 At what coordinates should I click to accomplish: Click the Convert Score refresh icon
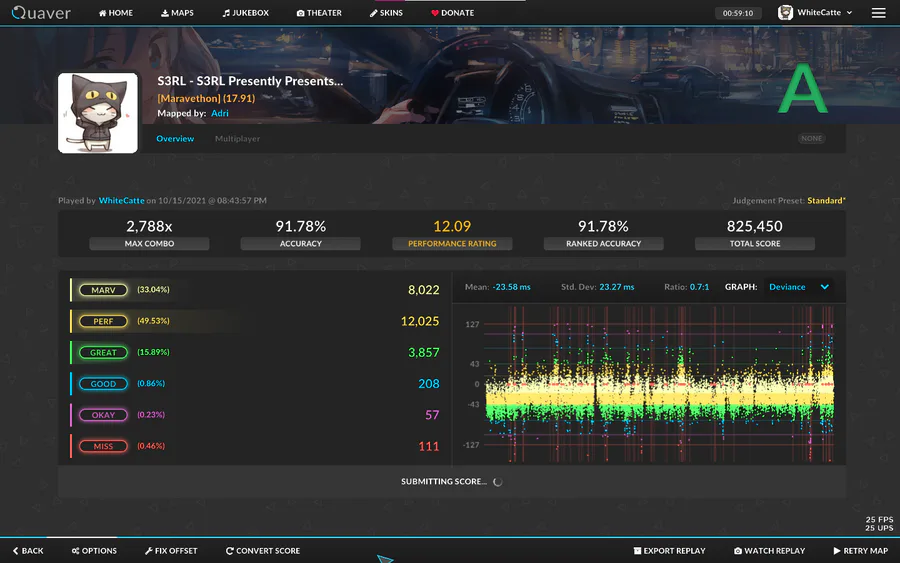pyautogui.click(x=230, y=551)
